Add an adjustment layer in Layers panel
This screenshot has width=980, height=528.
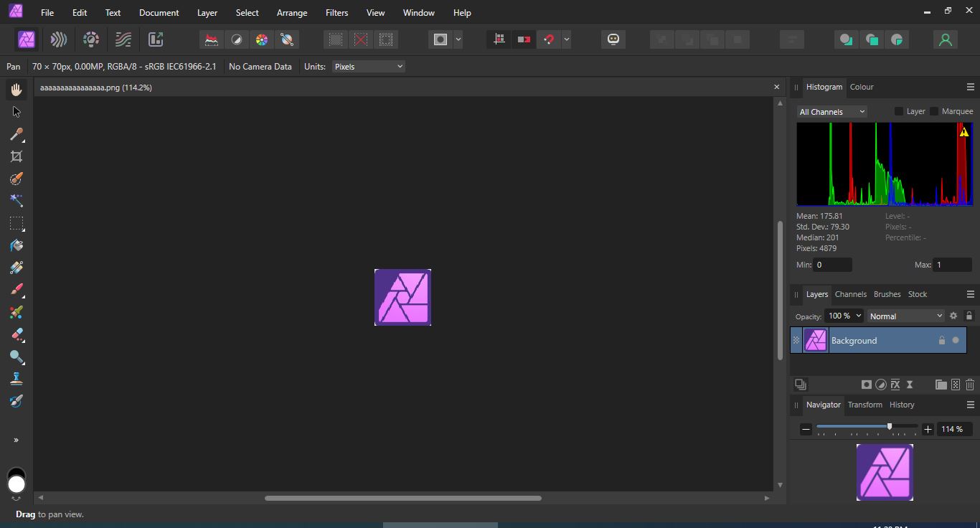click(x=881, y=385)
